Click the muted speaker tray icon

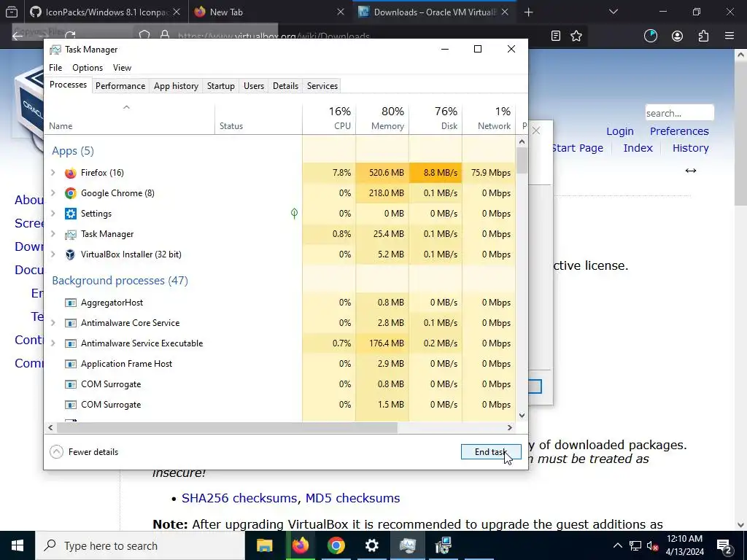(652, 545)
